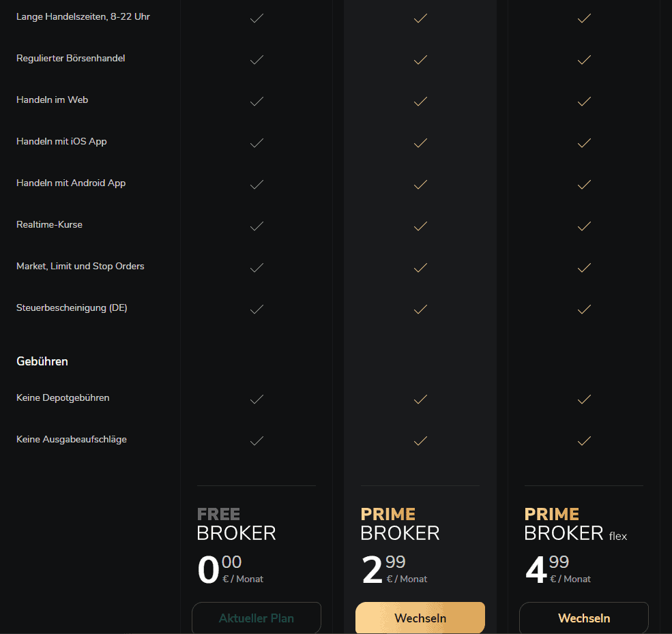Click the Prime Broker flex plan title
This screenshot has width=672, height=634.
(x=575, y=524)
